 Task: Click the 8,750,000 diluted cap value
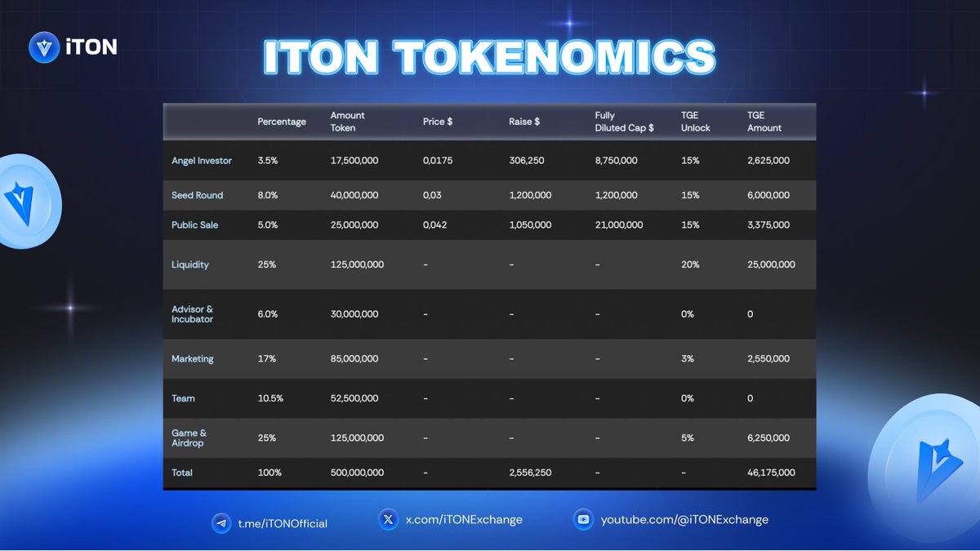coord(617,161)
